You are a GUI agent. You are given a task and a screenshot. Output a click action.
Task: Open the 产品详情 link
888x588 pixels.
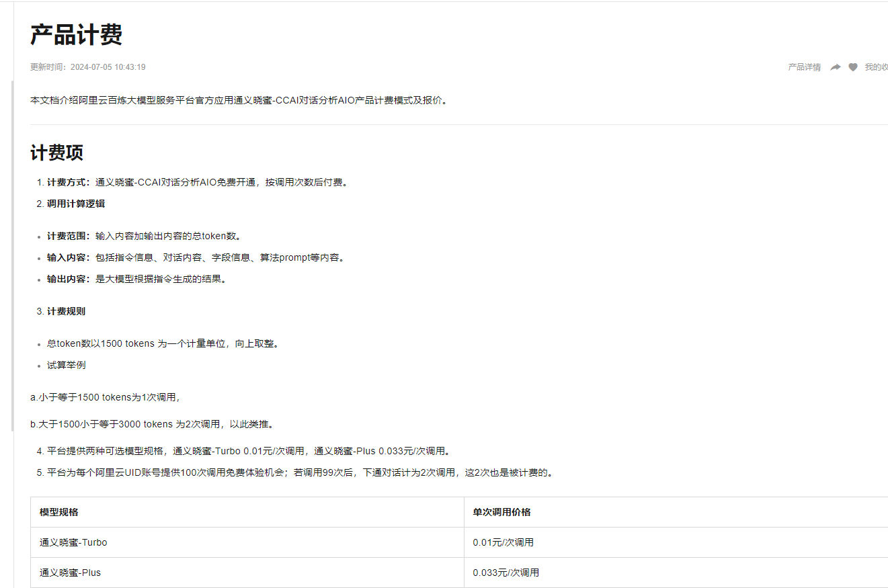coord(805,67)
